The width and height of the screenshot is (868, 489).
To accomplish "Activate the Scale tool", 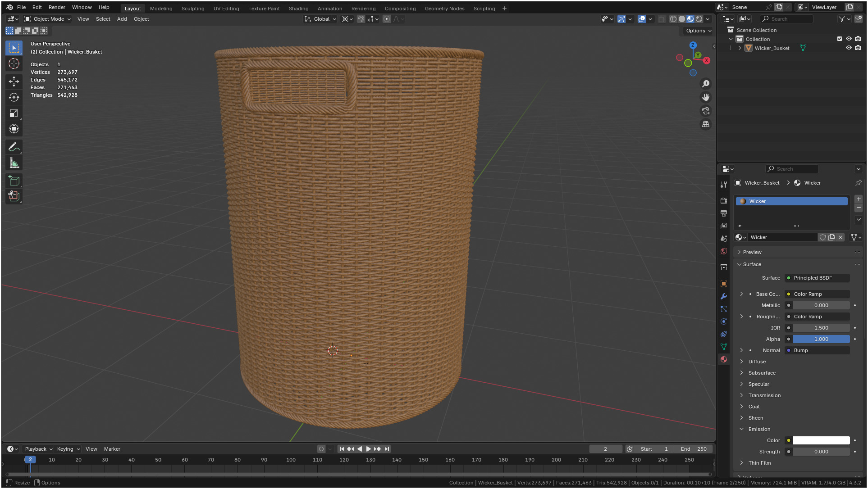I will click(14, 113).
